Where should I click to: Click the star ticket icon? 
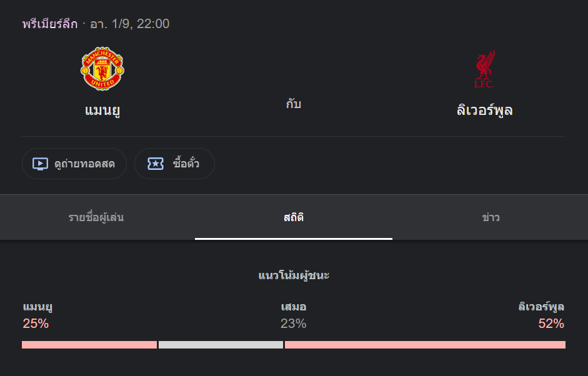click(x=156, y=164)
